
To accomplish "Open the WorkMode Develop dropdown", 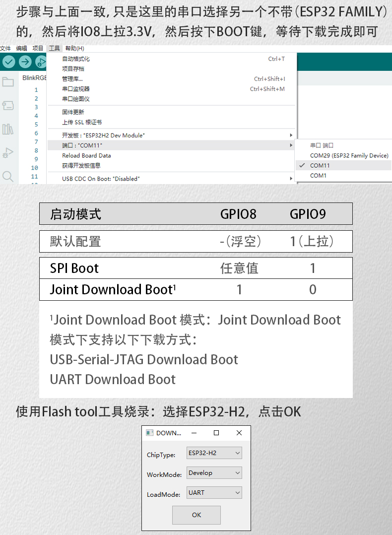I will coord(214,473).
